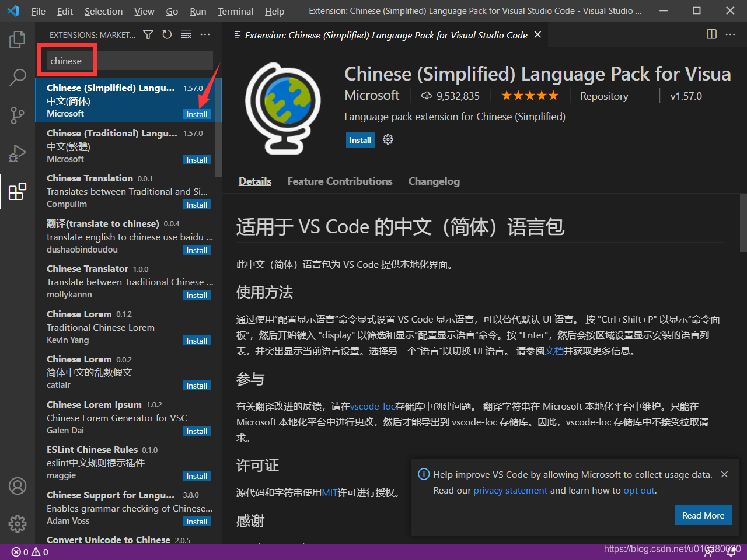This screenshot has width=747, height=560.
Task: Open the Selection menu
Action: (x=103, y=11)
